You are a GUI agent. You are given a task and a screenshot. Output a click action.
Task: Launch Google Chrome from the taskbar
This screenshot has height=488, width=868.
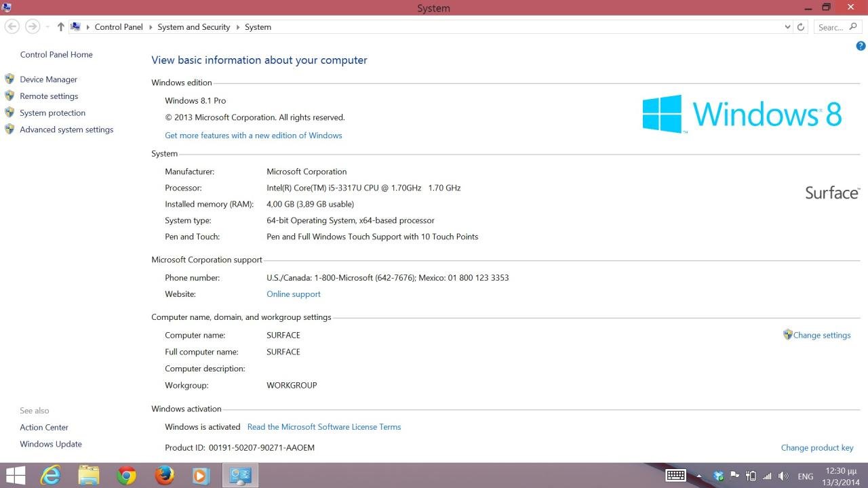coord(126,476)
